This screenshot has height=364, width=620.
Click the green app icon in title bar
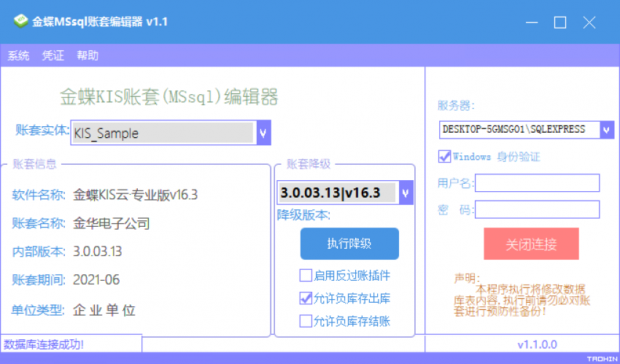coord(20,21)
